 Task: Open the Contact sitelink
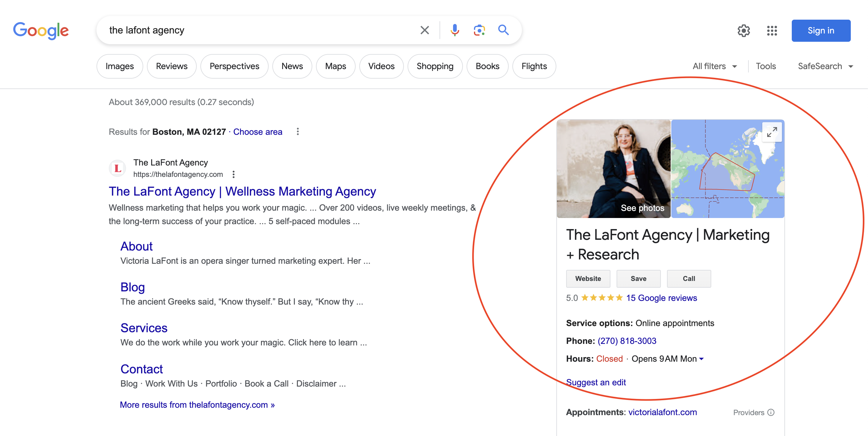click(141, 369)
